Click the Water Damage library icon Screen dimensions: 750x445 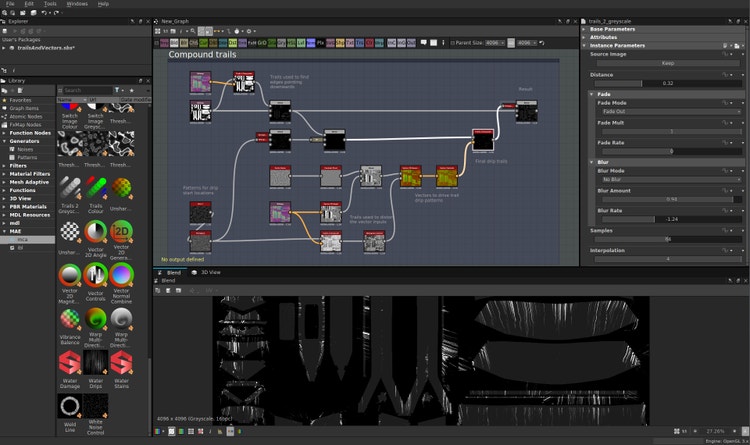[68, 361]
